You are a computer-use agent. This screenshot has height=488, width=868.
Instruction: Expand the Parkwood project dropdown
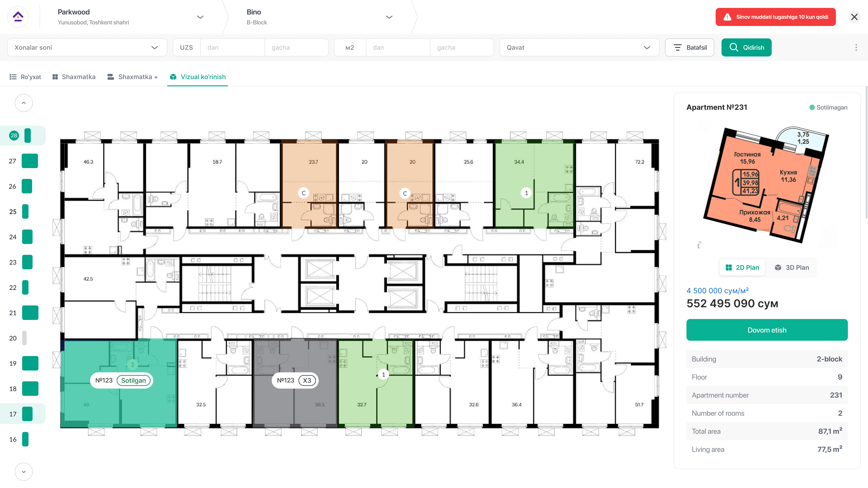click(x=200, y=17)
